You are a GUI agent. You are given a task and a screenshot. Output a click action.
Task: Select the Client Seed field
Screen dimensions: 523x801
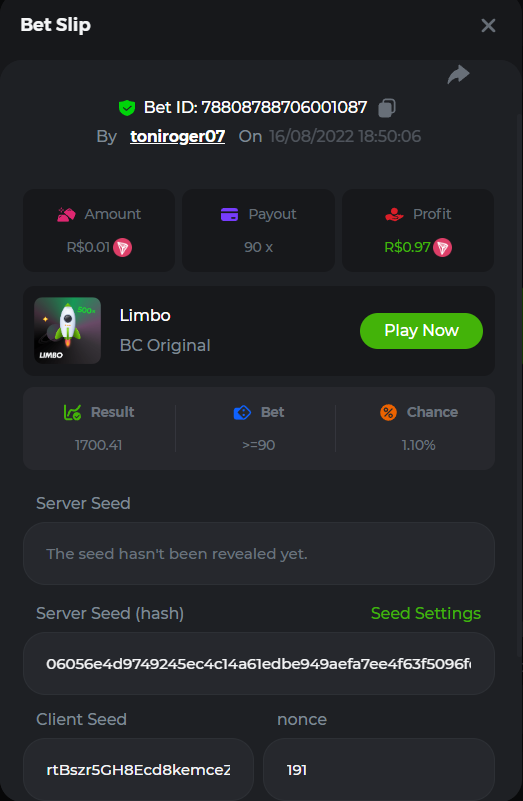point(138,769)
